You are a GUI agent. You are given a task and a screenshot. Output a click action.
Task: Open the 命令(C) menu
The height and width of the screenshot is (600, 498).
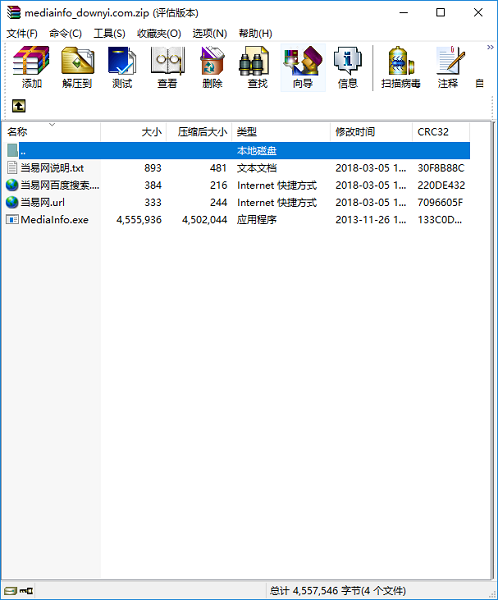[65, 34]
